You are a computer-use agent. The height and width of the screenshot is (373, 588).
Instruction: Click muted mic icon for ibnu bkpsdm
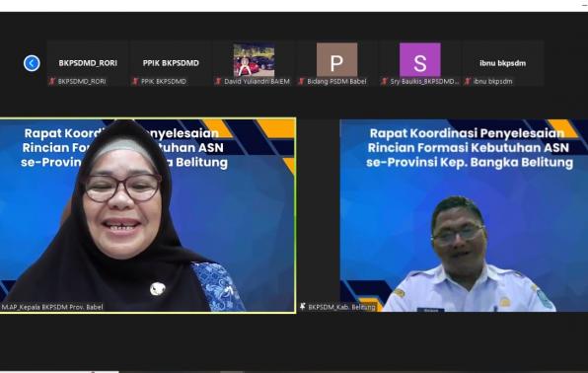[x=468, y=81]
